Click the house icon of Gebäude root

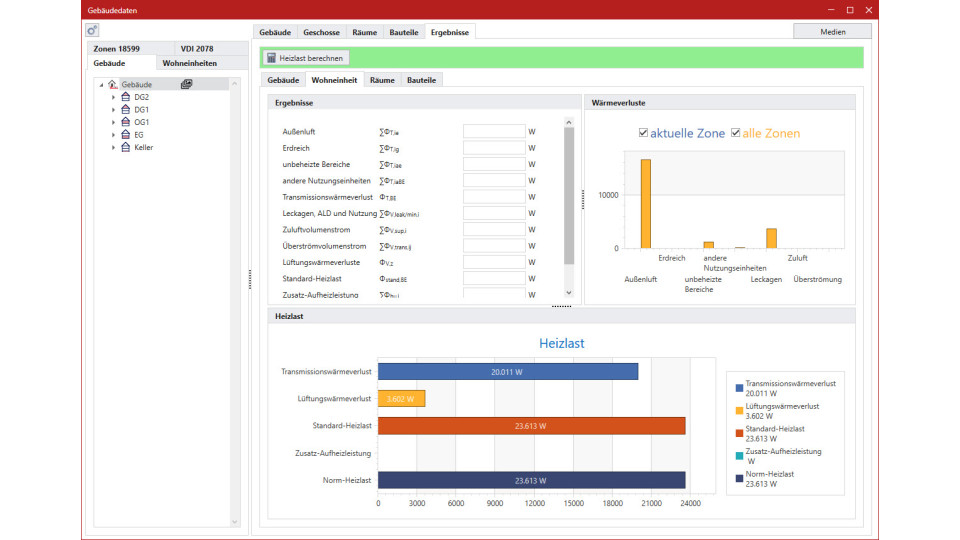[113, 85]
